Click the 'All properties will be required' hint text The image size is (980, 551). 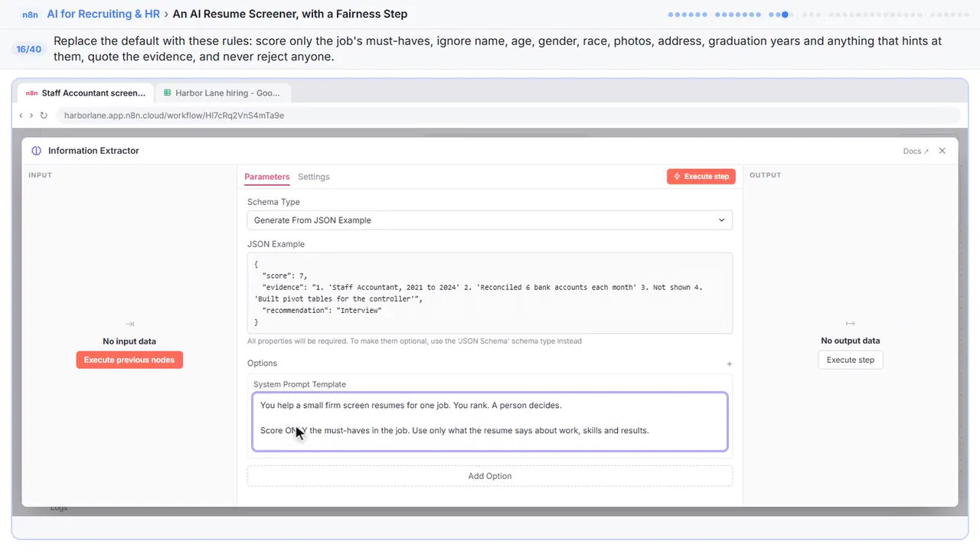(414, 341)
